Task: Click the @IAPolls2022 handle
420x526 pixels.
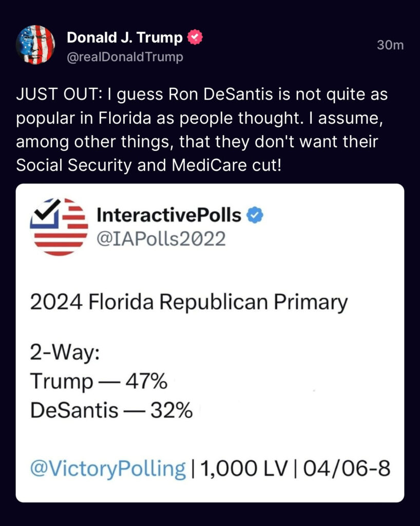Action: click(x=161, y=239)
